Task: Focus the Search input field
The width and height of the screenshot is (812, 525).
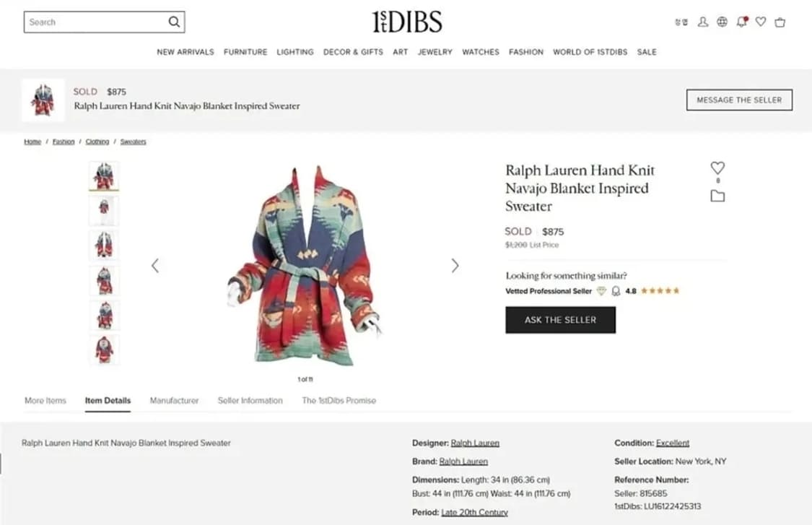Action: 96,22
